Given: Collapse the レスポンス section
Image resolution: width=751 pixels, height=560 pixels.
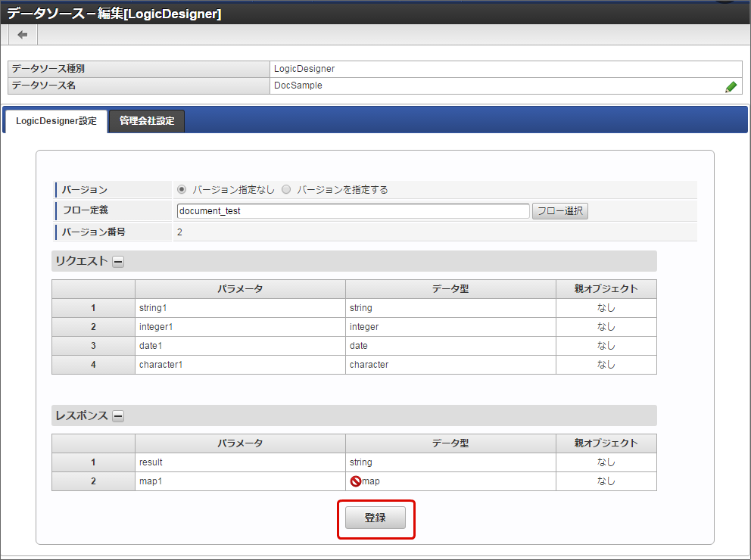Looking at the screenshot, I should 119,416.
